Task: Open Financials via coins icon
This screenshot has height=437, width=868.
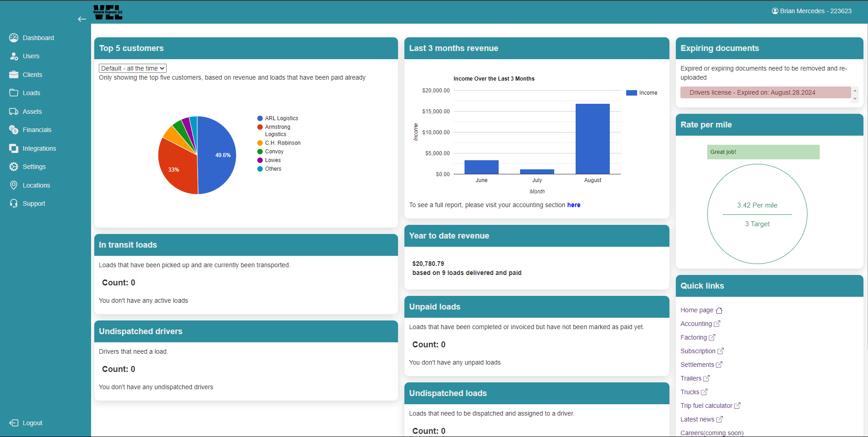Action: tap(14, 130)
